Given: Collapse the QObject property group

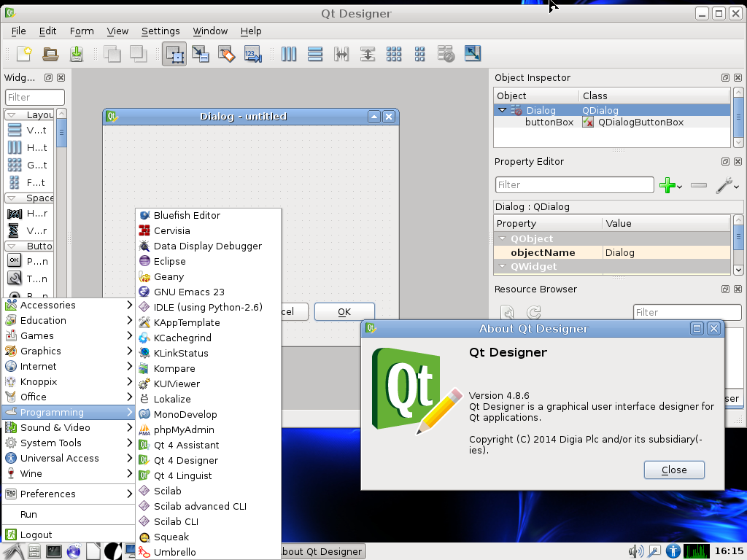Looking at the screenshot, I should (x=502, y=238).
